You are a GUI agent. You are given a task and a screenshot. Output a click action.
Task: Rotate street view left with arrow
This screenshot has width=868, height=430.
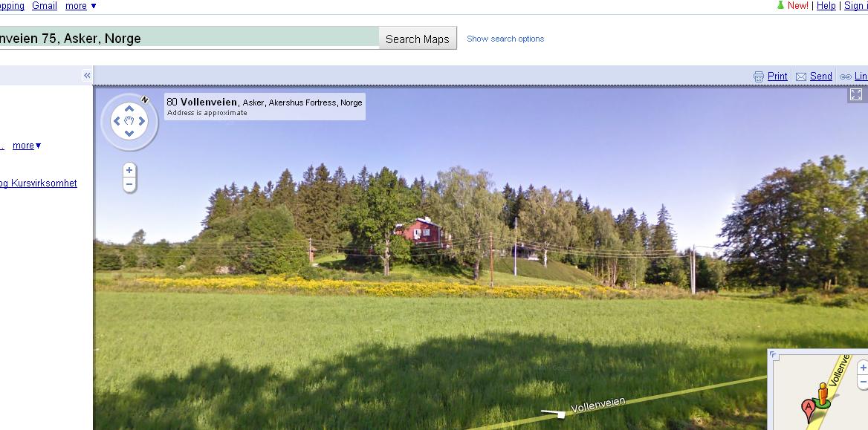click(117, 121)
